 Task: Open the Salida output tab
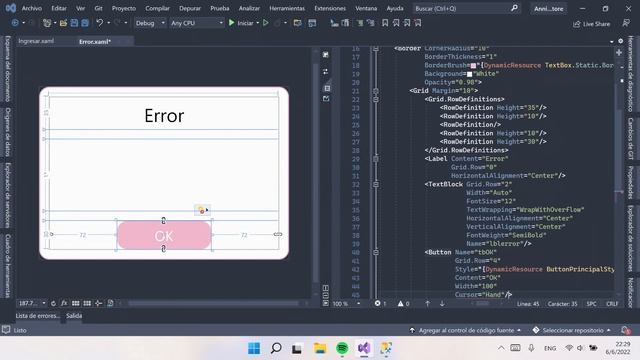pos(74,316)
